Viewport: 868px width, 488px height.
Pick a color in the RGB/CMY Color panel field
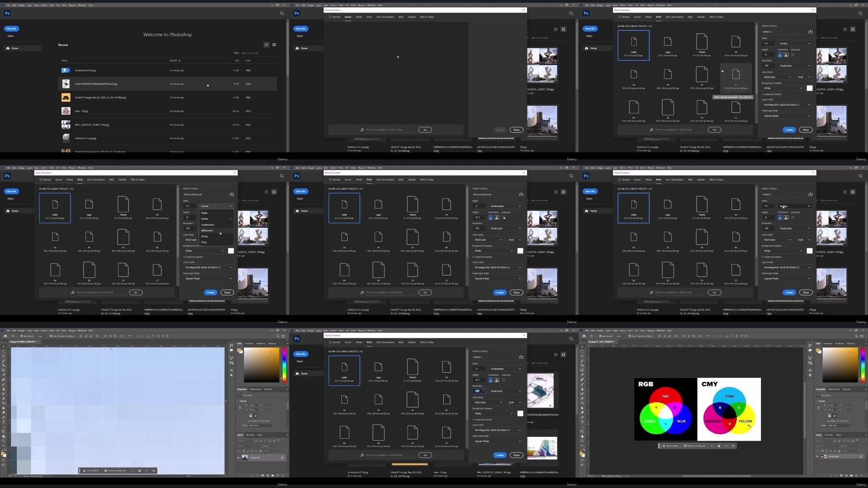click(x=840, y=365)
